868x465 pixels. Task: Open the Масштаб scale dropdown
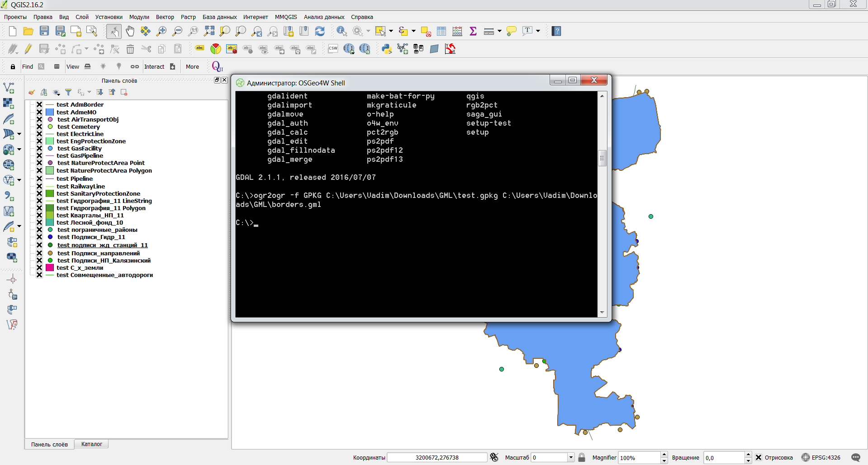pyautogui.click(x=571, y=457)
